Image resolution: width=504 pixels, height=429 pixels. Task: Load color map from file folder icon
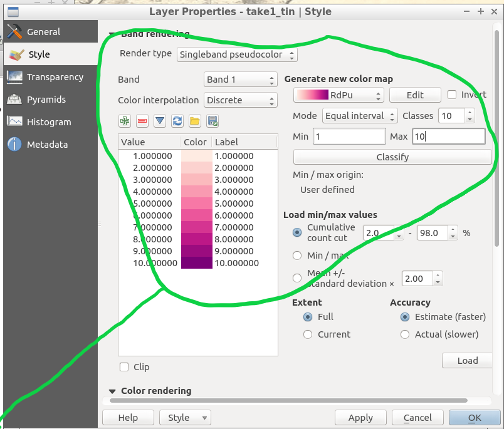pos(195,121)
